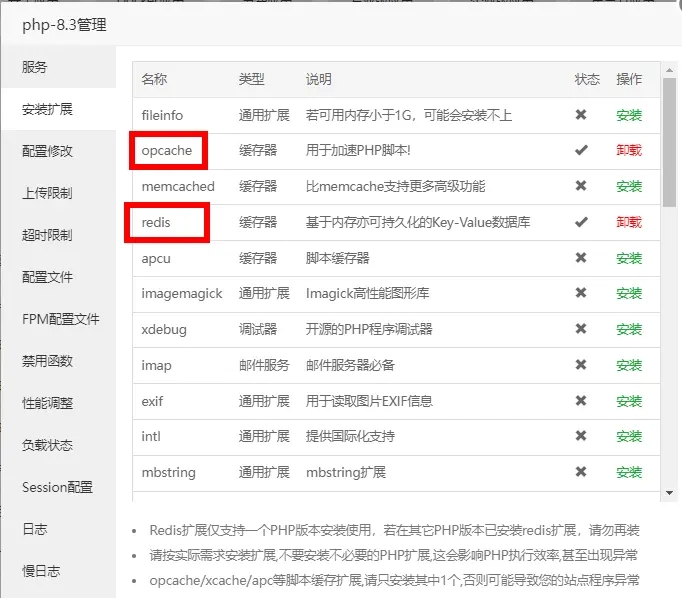The height and width of the screenshot is (598, 682).
Task: Uninstall the redis extension
Action: [629, 222]
